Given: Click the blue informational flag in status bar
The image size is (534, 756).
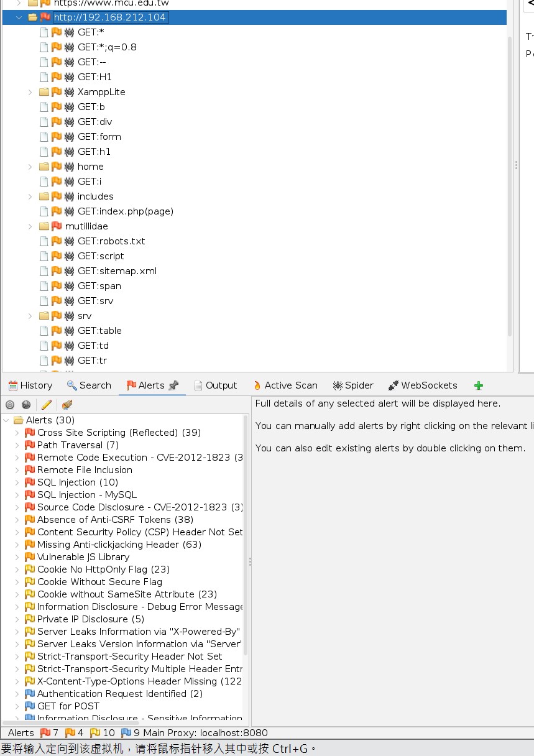Looking at the screenshot, I should [126, 733].
